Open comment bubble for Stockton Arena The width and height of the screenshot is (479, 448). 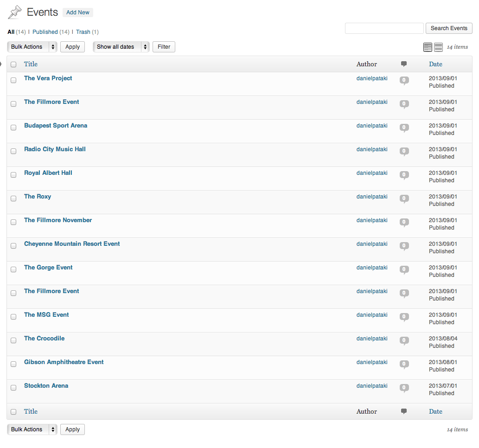click(404, 388)
